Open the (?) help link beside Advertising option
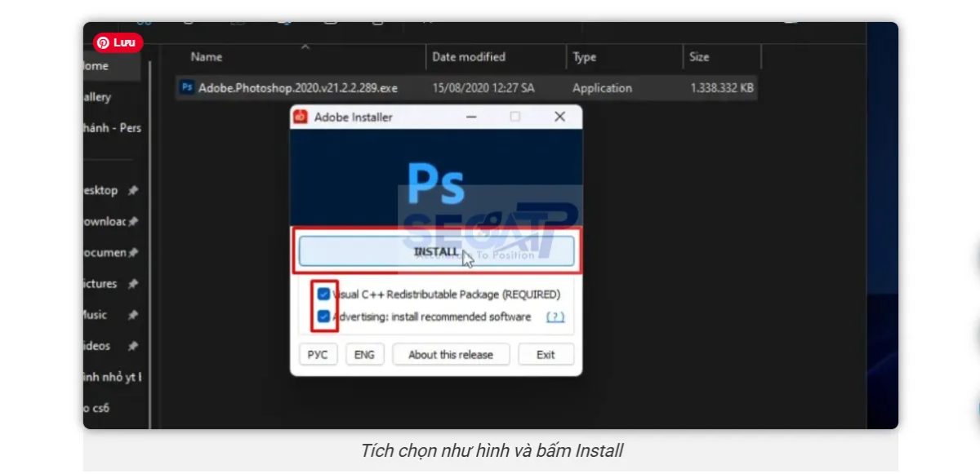The height and width of the screenshot is (474, 980). pos(554,317)
